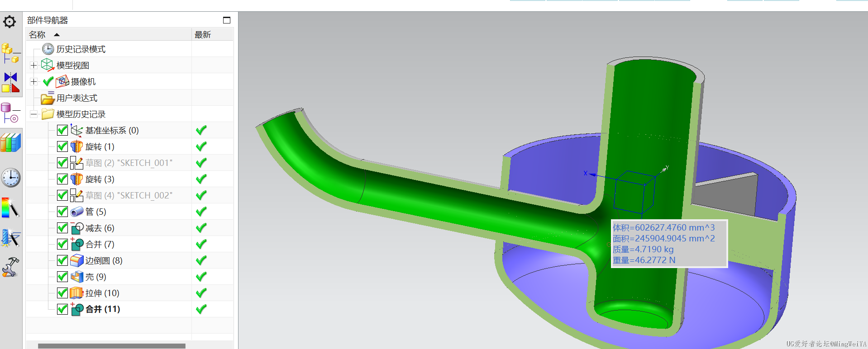Open the History clock sidebar tab
Screen dimensions: 868x349
[10, 178]
